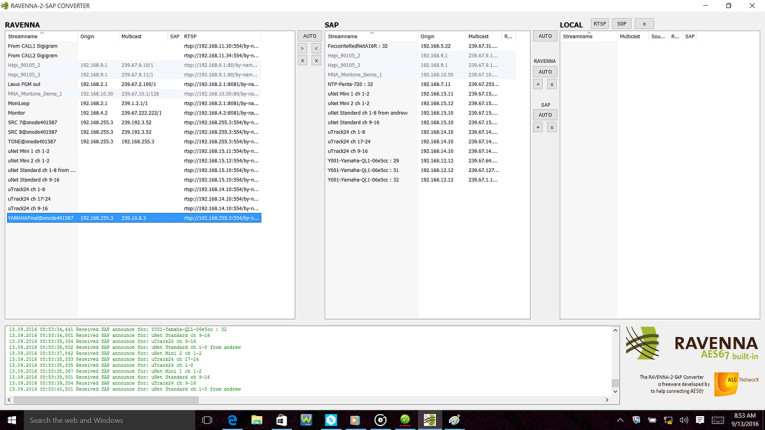The image size is (765, 430).
Task: Click the plus button under RAVENNA AUTO
Action: (538, 84)
